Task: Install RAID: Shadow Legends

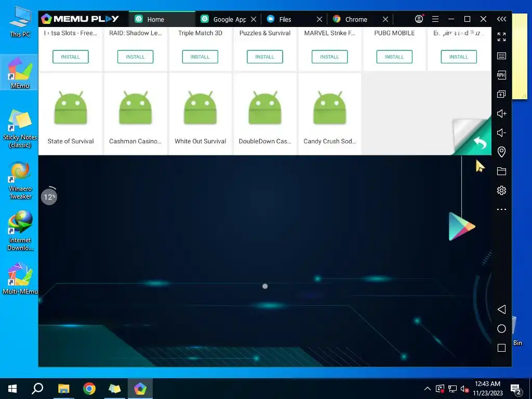Action: click(136, 57)
